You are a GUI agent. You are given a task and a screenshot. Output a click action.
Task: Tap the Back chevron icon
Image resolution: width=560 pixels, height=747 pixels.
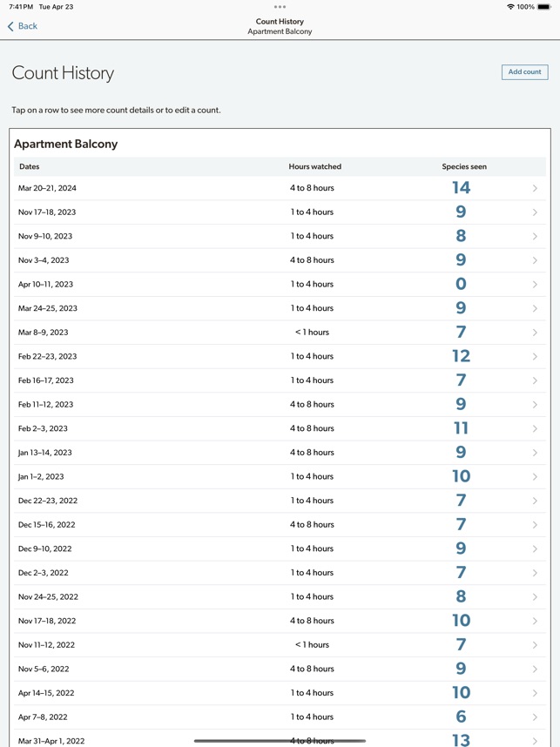(10, 26)
